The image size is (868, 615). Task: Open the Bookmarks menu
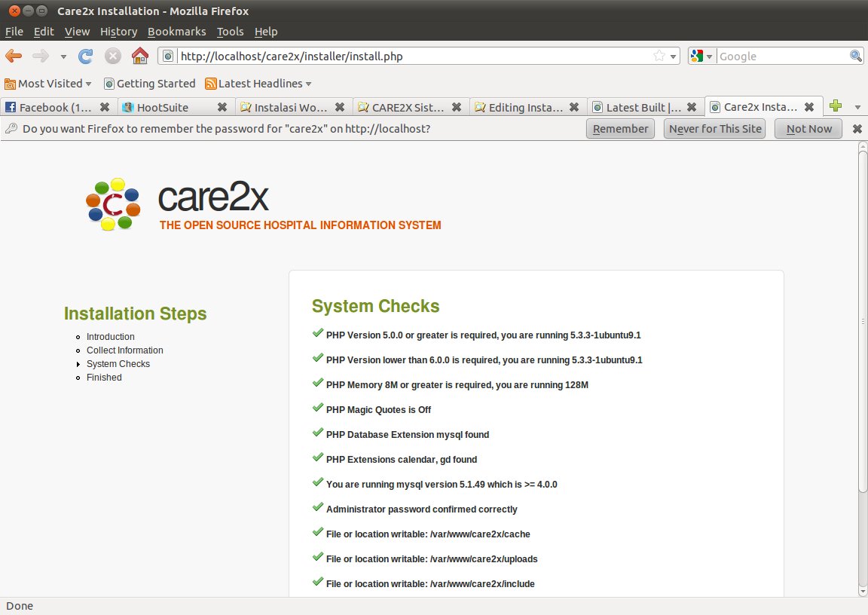(x=176, y=32)
